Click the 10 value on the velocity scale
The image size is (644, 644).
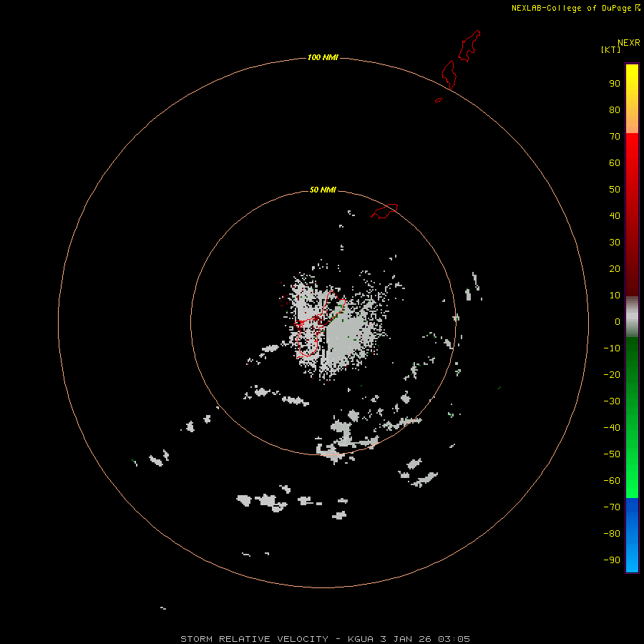pyautogui.click(x=615, y=296)
